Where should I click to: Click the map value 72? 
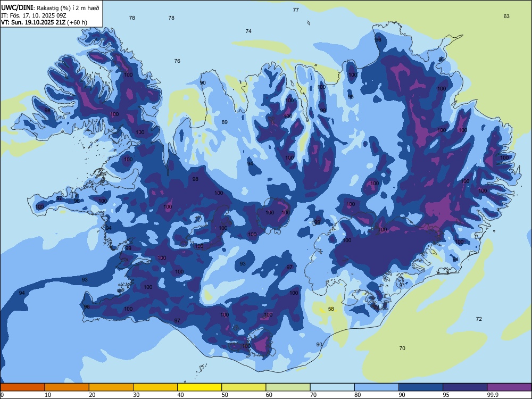pyautogui.click(x=479, y=319)
